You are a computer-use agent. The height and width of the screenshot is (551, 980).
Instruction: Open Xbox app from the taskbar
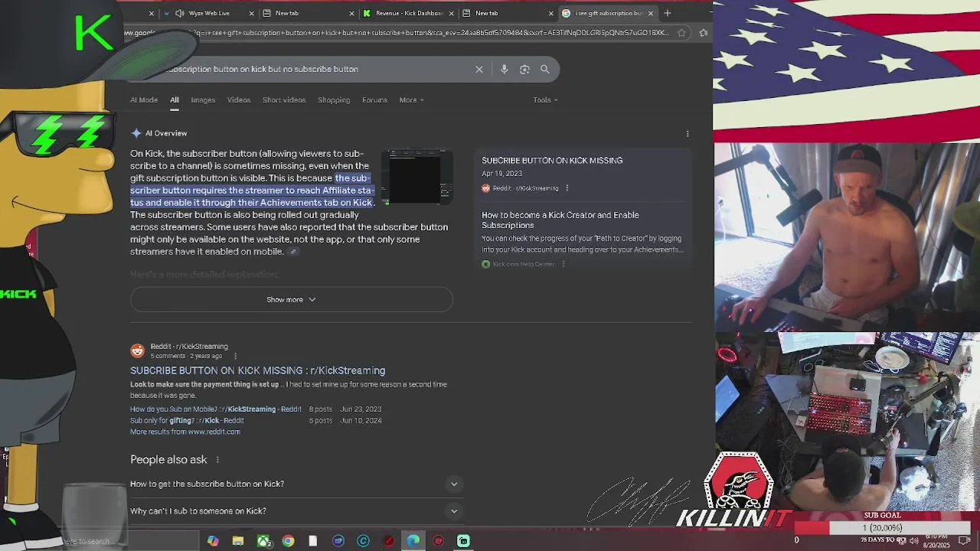[x=263, y=541]
